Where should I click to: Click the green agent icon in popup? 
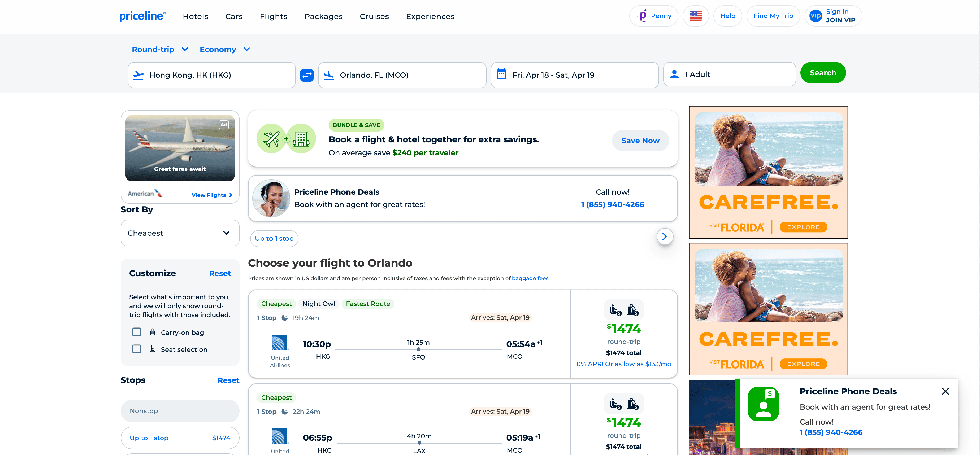click(x=763, y=404)
